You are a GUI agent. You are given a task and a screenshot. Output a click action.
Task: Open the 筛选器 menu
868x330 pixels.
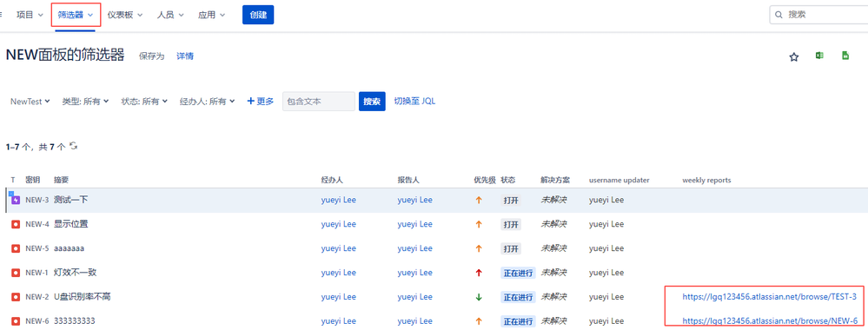click(x=76, y=15)
